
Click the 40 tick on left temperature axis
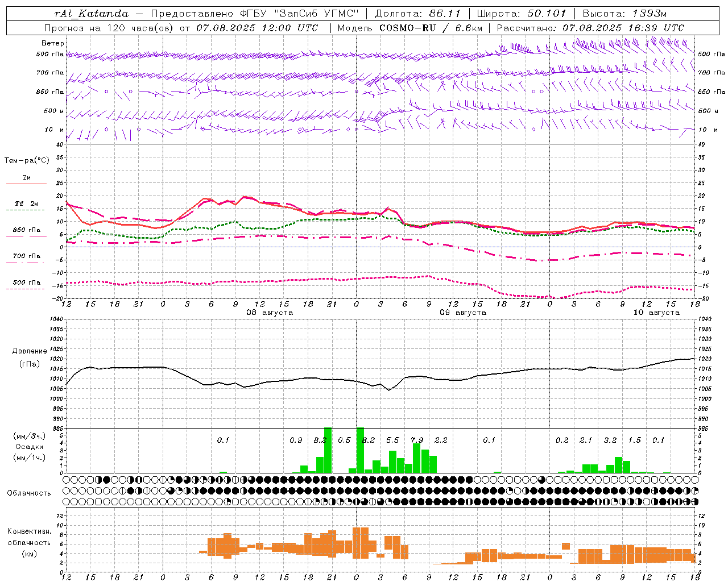(61, 144)
